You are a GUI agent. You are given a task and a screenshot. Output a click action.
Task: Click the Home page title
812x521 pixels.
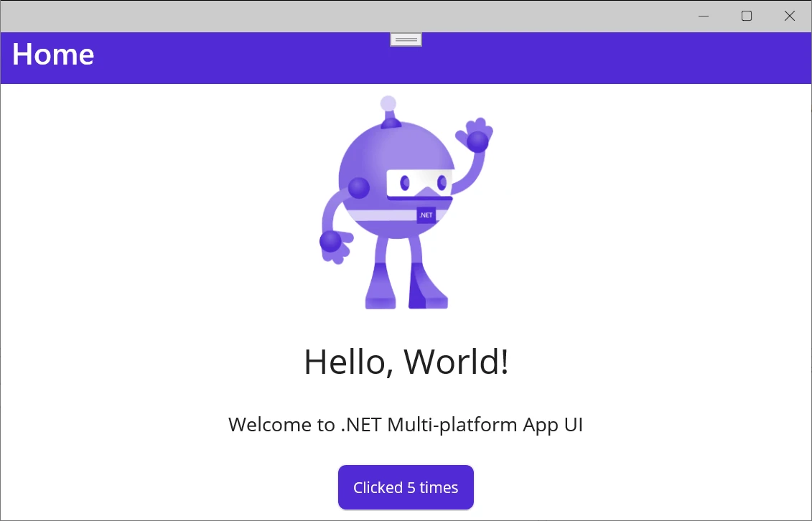(x=53, y=55)
